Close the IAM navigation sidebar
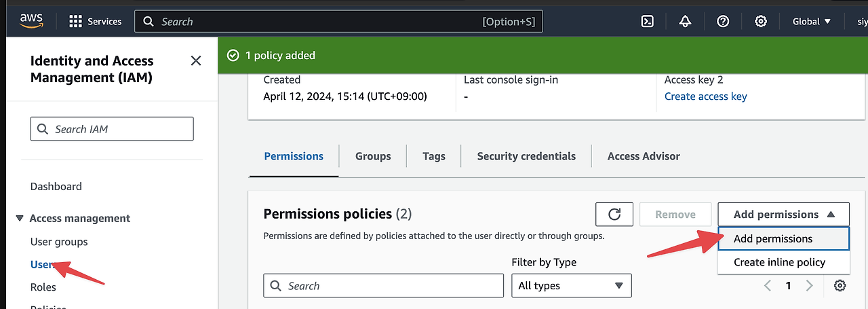 coord(196,61)
